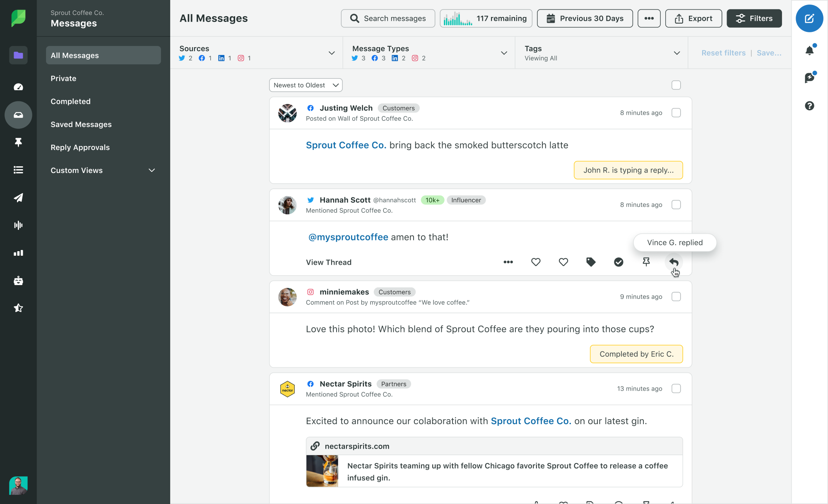Expand the Newest to Oldest sort dropdown

click(x=305, y=84)
